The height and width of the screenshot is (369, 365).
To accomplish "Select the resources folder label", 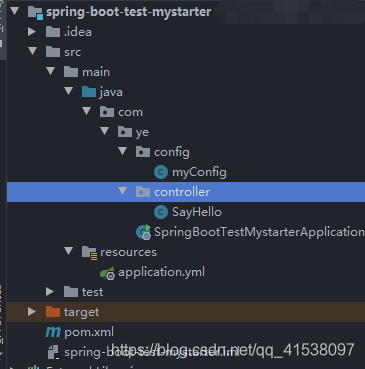I will pos(128,252).
